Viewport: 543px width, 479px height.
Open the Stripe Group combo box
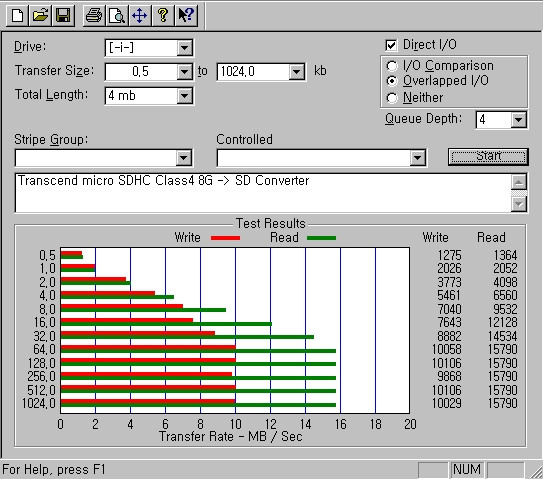pyautogui.click(x=104, y=158)
